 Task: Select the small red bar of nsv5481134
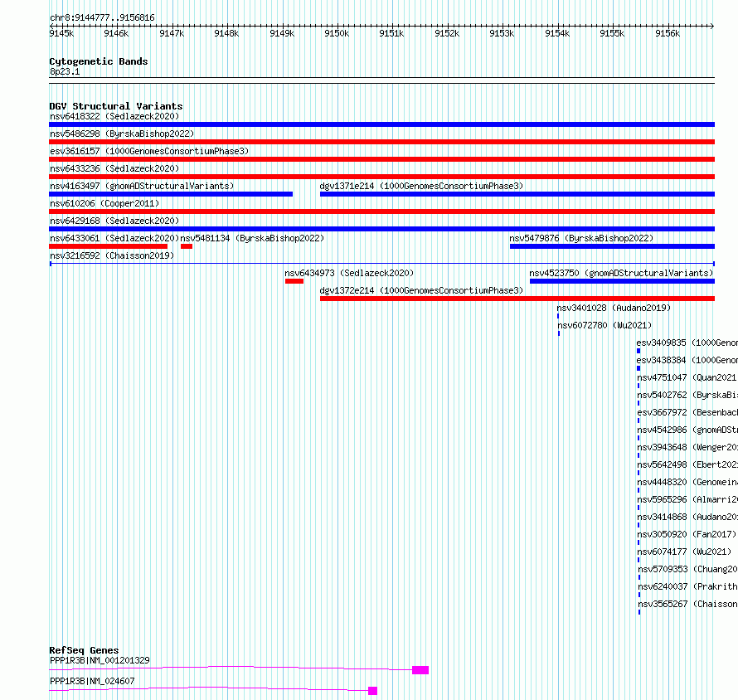(x=187, y=246)
